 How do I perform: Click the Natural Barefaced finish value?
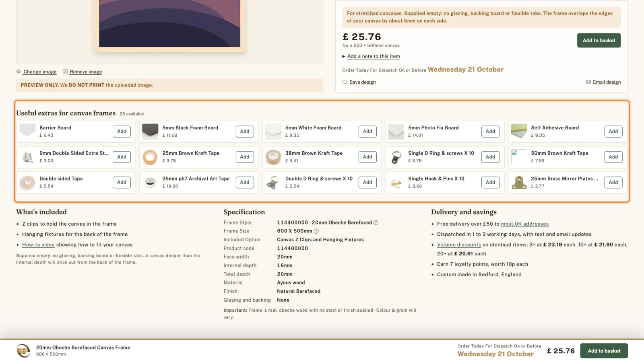(299, 291)
